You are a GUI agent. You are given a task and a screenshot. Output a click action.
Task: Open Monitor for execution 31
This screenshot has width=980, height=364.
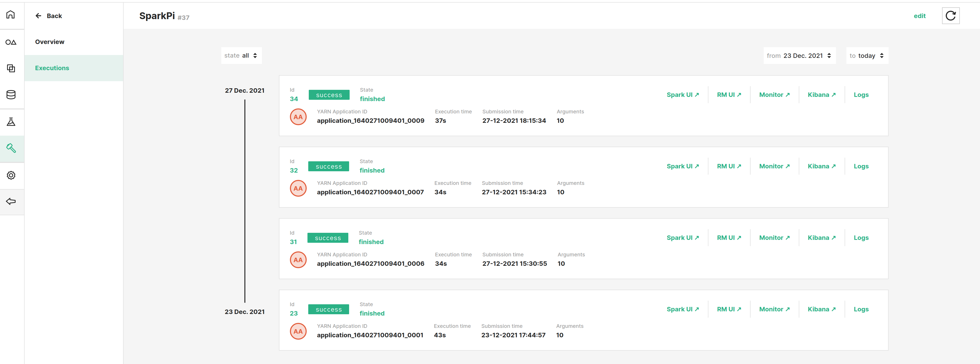coord(774,238)
